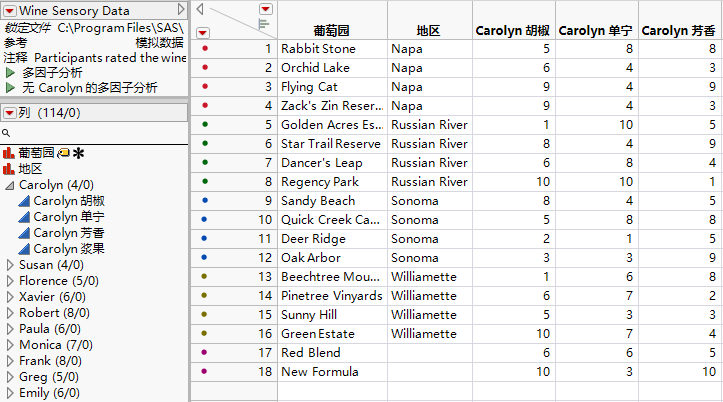Collapse the table panel with the right arrow
Image resolution: width=723 pixels, height=402 pixels.
[x=181, y=9]
